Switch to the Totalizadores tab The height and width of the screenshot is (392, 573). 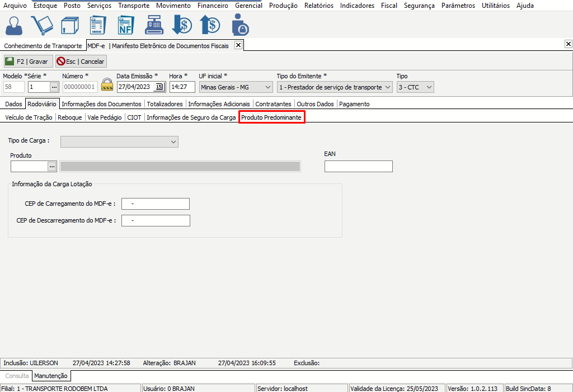point(165,104)
